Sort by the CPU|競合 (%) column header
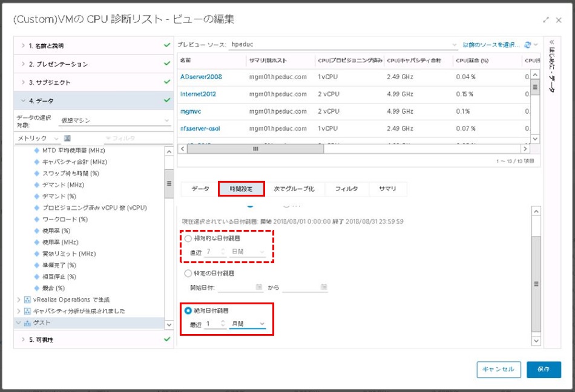This screenshot has height=392, width=575. [x=487, y=60]
